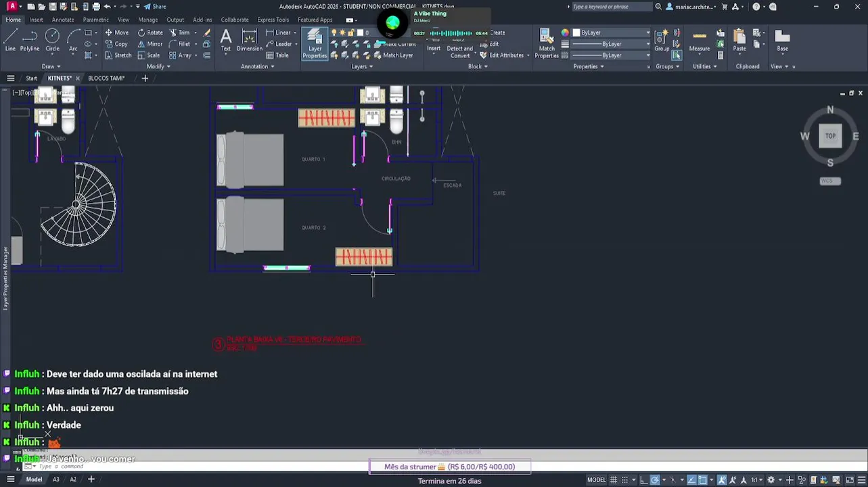The image size is (868, 487).
Task: Click the Erase tool icon
Action: click(207, 32)
